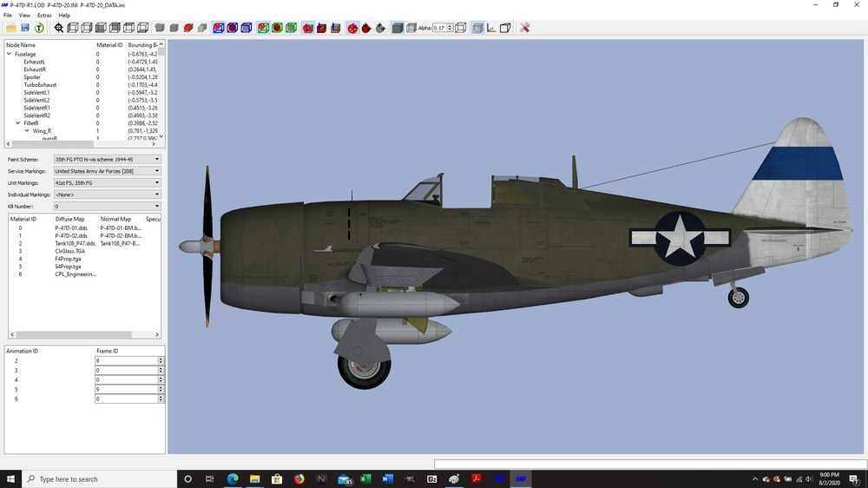Click the save floppy disk icon
Screen dimensions: 868x488
(x=25, y=28)
